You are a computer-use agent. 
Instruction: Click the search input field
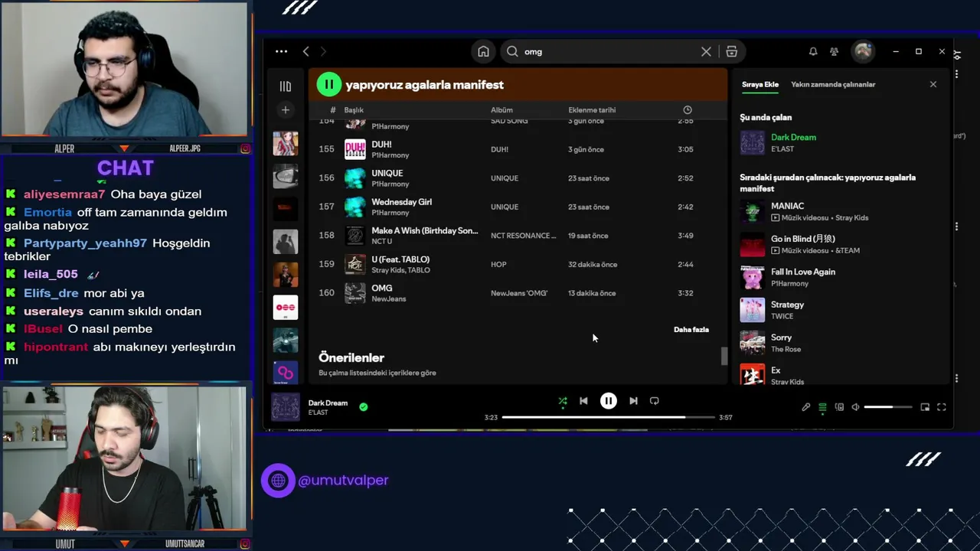coord(609,51)
